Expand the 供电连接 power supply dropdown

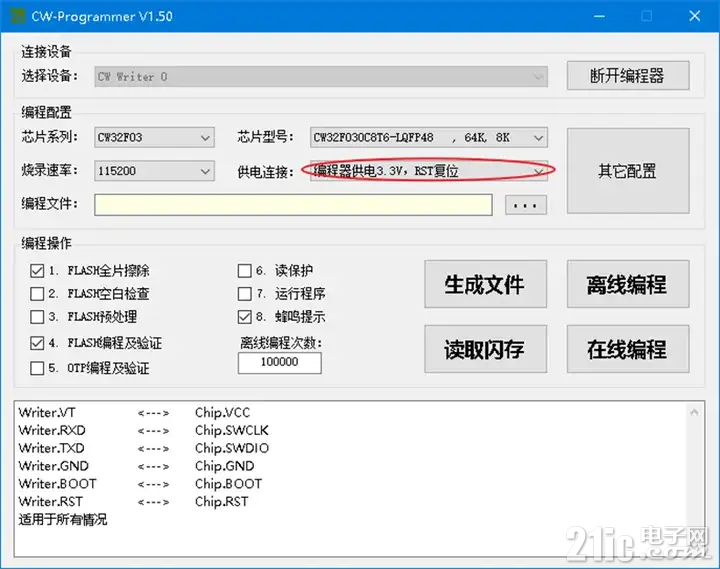click(428, 171)
